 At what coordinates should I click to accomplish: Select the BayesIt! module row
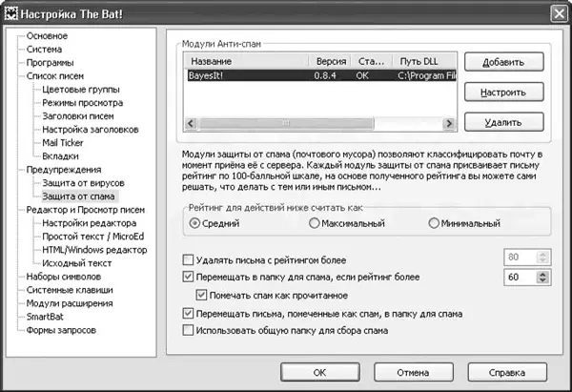322,75
